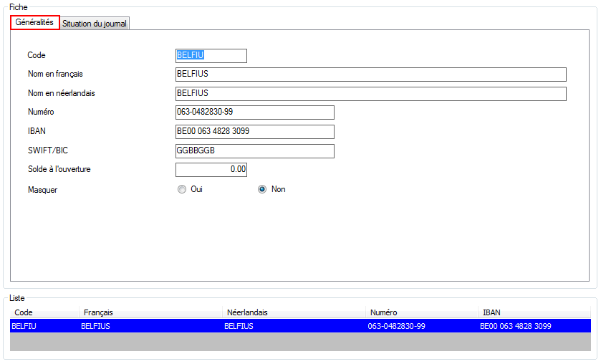Click BELFIUS in the Français list column
This screenshot has width=601, height=364.
coord(95,326)
